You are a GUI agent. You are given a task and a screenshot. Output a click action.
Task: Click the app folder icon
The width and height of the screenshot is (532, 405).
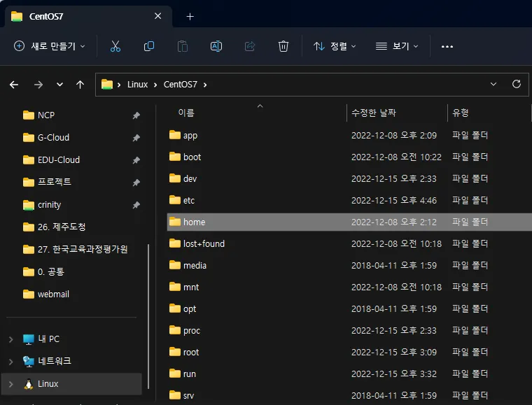175,135
